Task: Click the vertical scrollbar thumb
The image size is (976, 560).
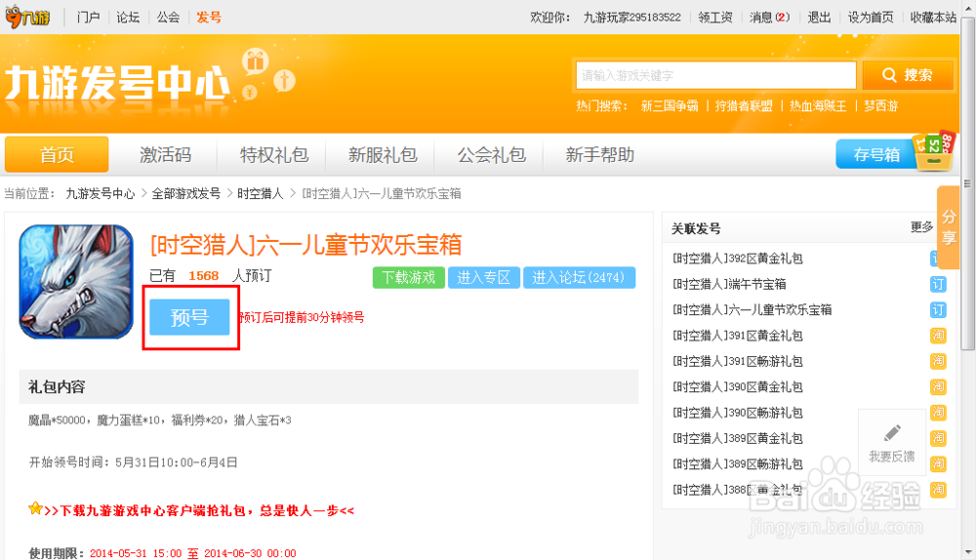Action: click(x=968, y=183)
